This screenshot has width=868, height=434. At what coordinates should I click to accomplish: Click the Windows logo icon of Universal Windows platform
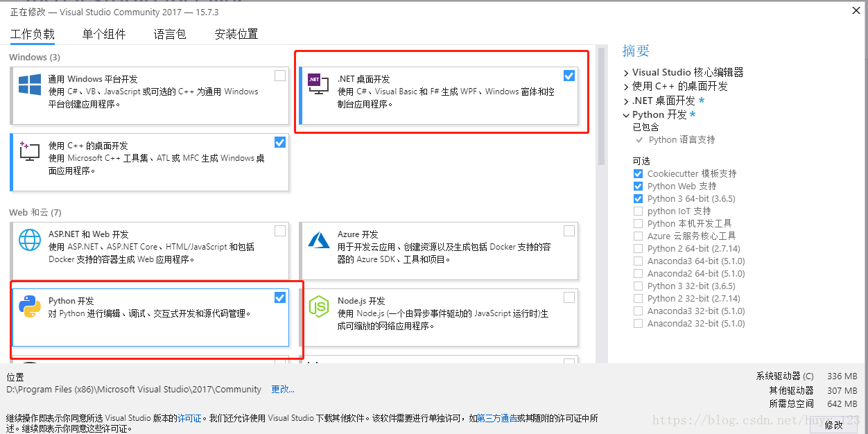(x=30, y=85)
